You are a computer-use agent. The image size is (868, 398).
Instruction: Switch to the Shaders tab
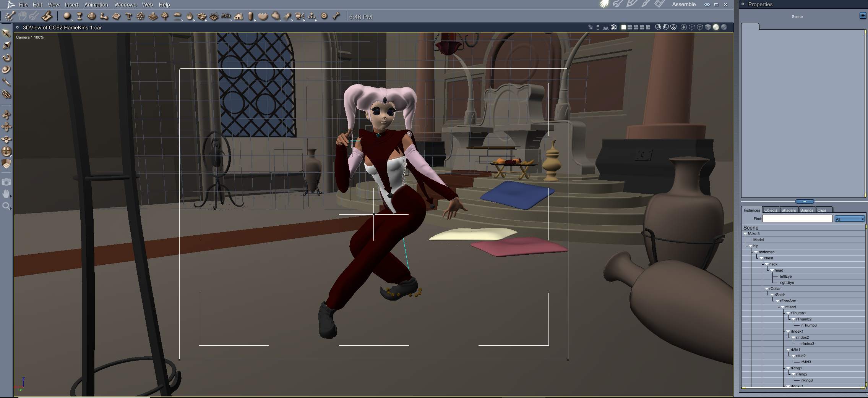(789, 210)
